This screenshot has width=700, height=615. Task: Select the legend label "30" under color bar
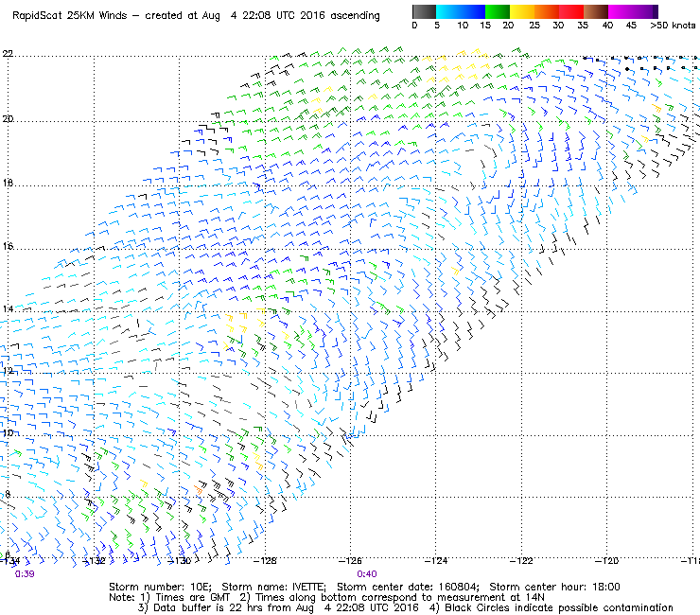pos(558,26)
